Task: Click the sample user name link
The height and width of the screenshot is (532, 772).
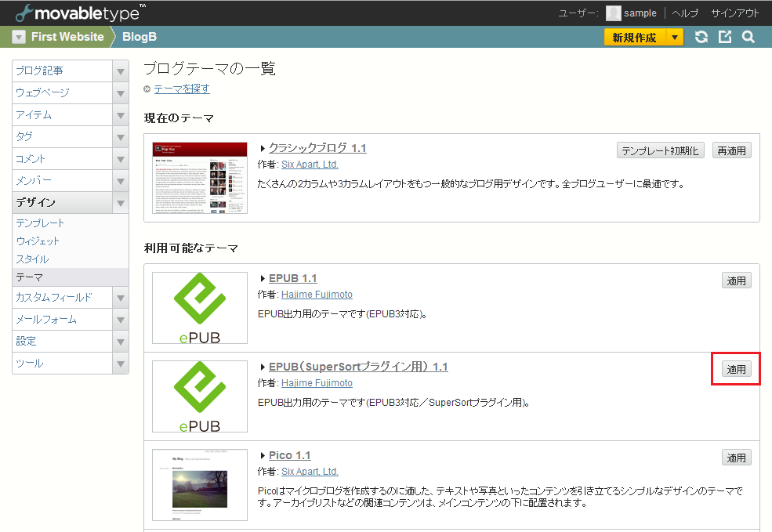Action: point(640,13)
